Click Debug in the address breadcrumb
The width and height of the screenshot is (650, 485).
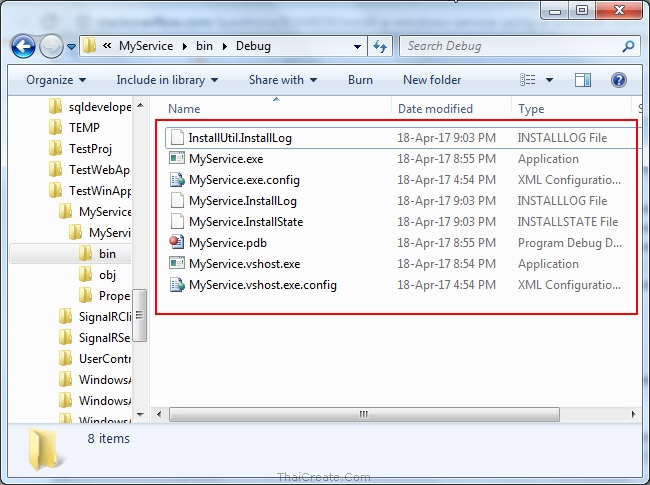point(253,46)
